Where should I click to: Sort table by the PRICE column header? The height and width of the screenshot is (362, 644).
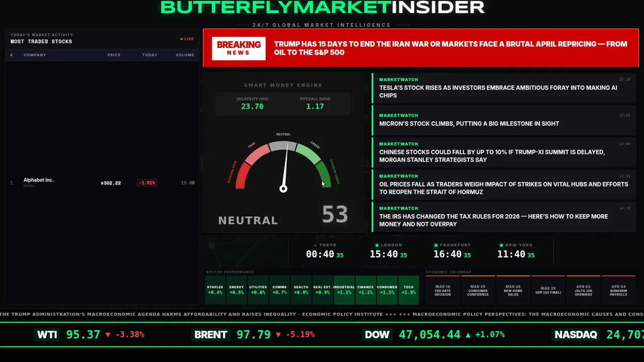click(x=114, y=55)
